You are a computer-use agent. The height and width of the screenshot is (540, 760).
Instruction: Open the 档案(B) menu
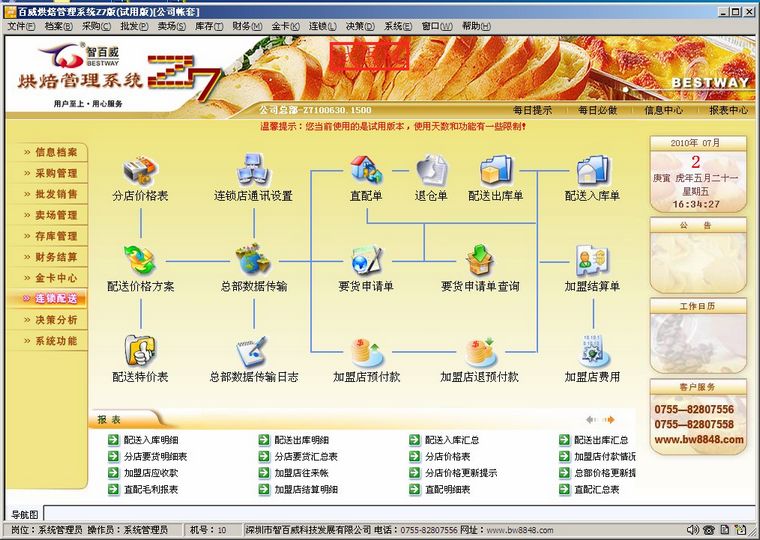click(59, 26)
